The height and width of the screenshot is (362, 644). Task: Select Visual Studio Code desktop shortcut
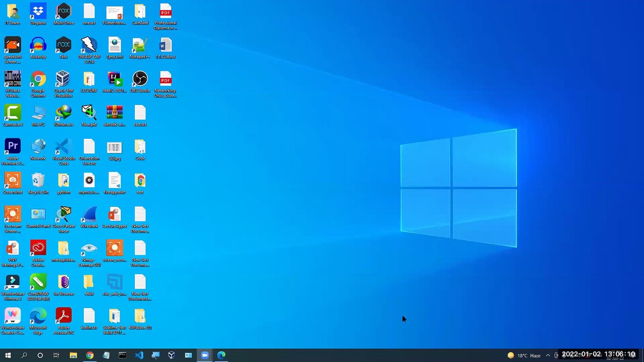pyautogui.click(x=63, y=152)
